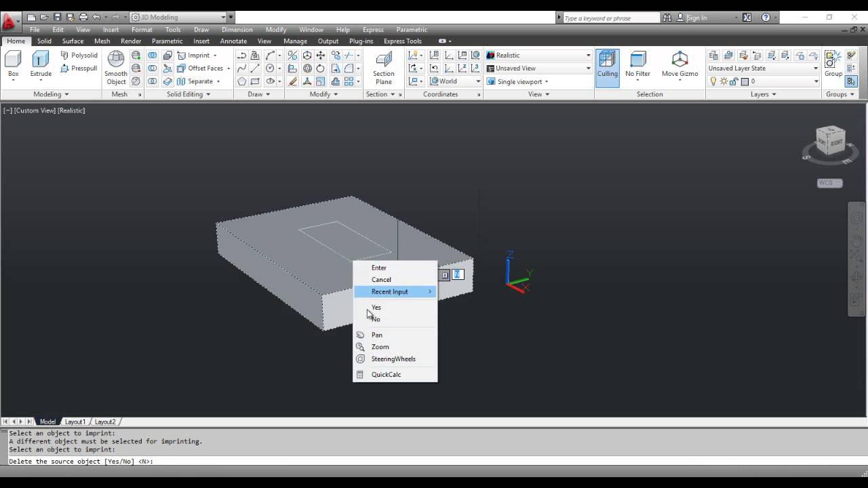Open the Realistic visual style dropdown
Screen dimensions: 868x488
pos(538,55)
